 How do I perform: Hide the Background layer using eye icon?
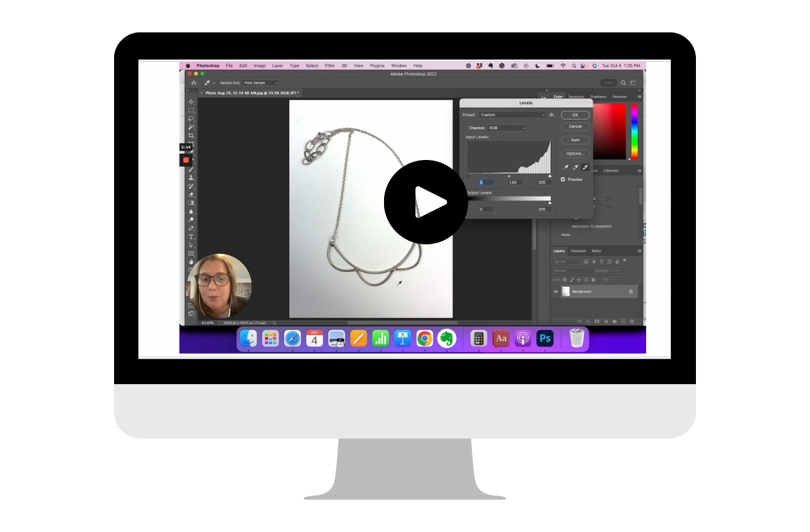[x=556, y=292]
